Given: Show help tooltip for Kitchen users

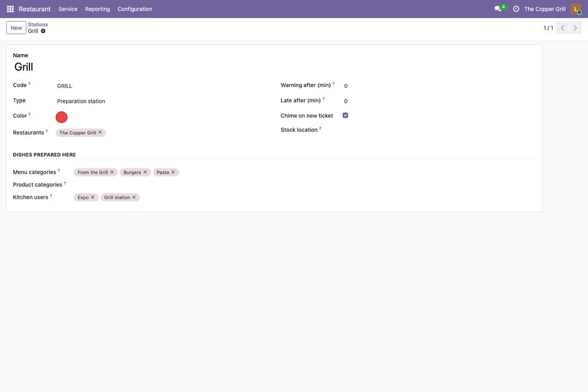Looking at the screenshot, I should tap(51, 196).
